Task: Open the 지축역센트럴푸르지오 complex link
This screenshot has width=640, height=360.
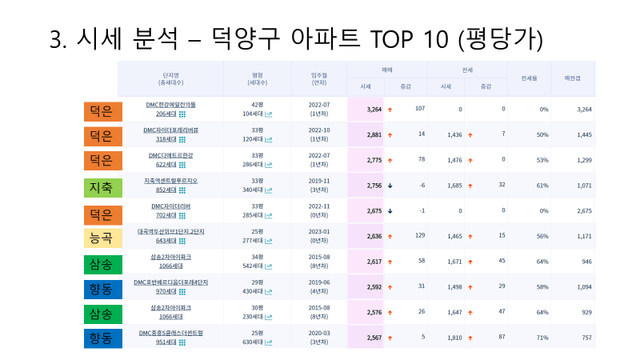Action: pyautogui.click(x=171, y=181)
